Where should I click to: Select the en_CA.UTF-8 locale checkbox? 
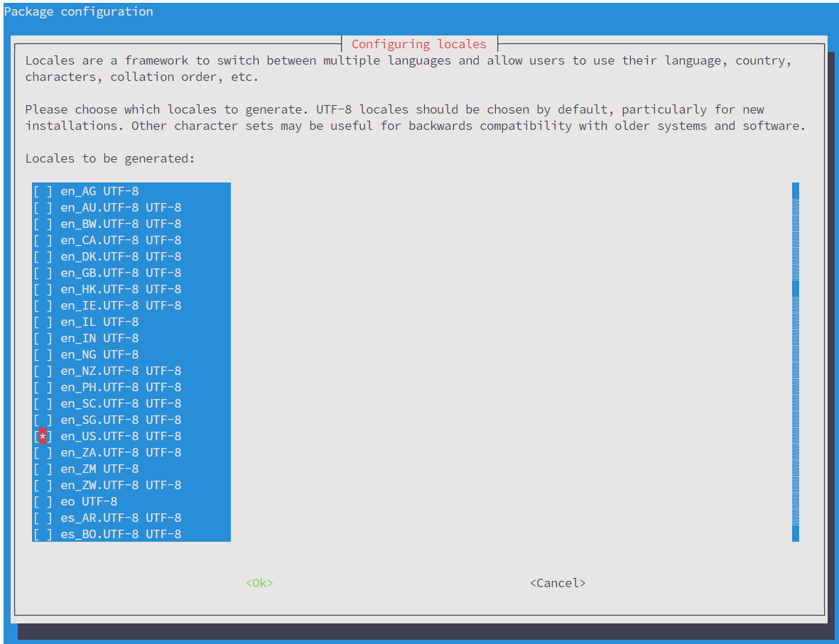pos(43,240)
